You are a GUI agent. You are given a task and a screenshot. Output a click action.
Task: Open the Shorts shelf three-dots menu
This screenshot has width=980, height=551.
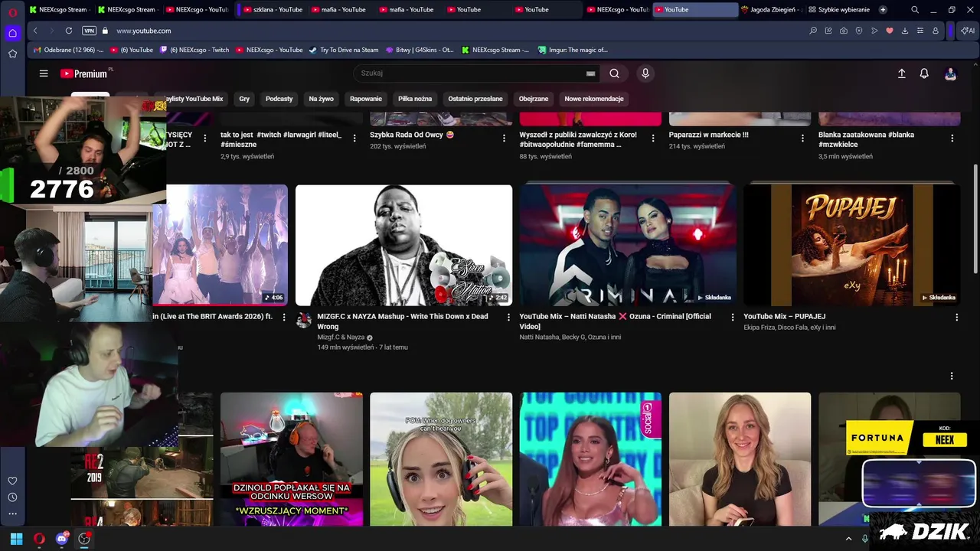[952, 377]
